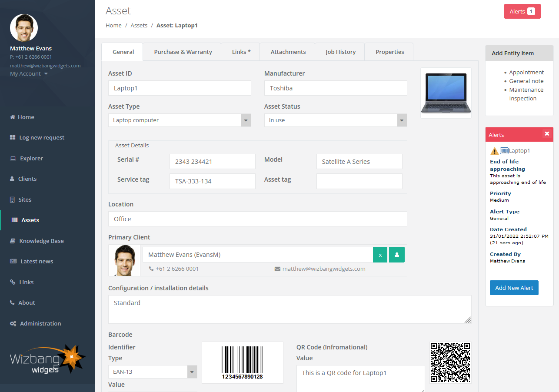Image resolution: width=559 pixels, height=392 pixels.
Task: Open the Links * tab
Action: (x=241, y=52)
